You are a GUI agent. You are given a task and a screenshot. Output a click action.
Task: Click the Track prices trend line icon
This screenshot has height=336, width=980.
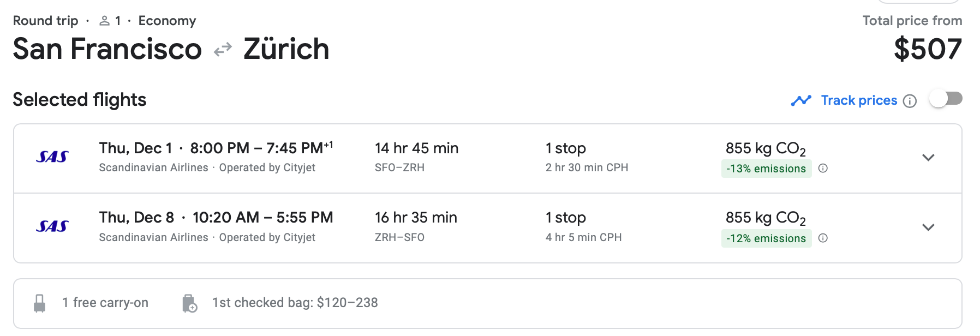801,101
